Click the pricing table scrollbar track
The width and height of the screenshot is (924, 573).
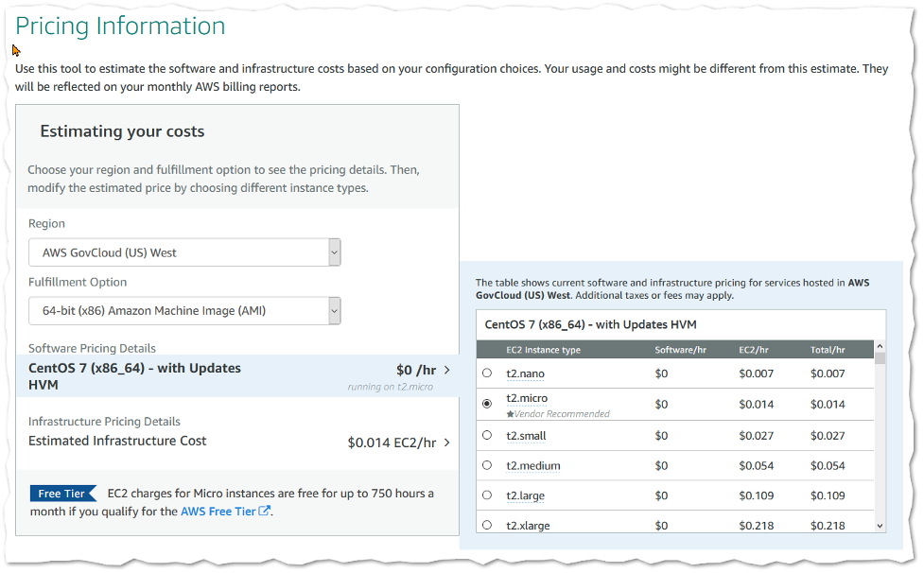tap(880, 444)
